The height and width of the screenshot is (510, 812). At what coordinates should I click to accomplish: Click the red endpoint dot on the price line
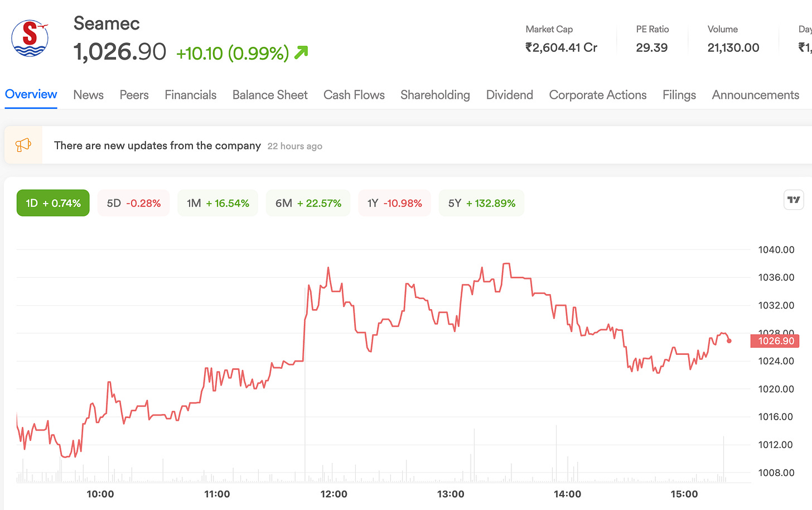pos(729,341)
